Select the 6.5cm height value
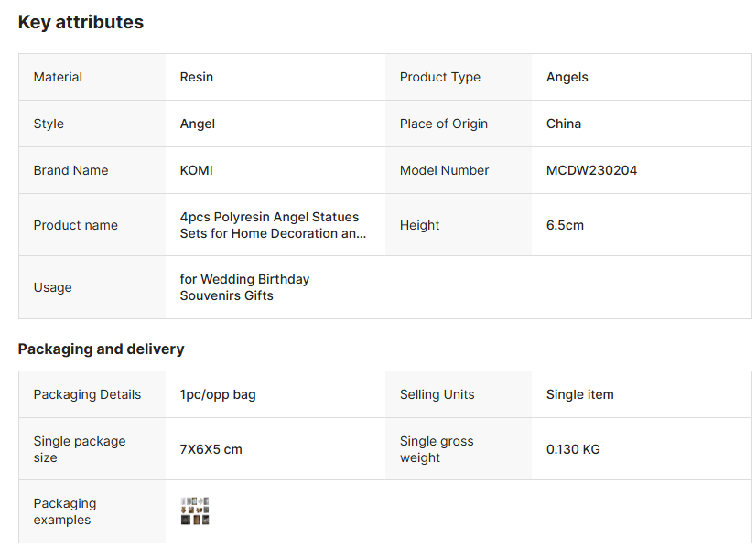Screen dimensions: 756x548 [565, 225]
